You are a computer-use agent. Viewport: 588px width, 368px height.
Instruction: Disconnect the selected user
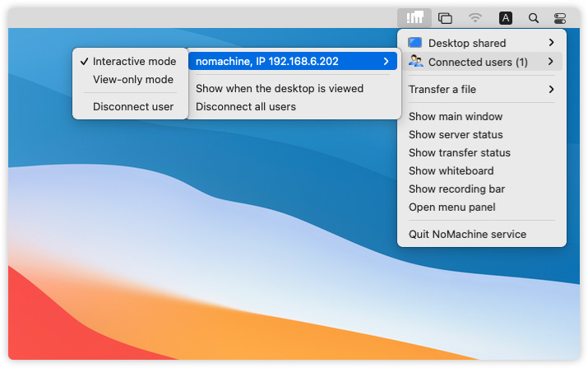(132, 106)
